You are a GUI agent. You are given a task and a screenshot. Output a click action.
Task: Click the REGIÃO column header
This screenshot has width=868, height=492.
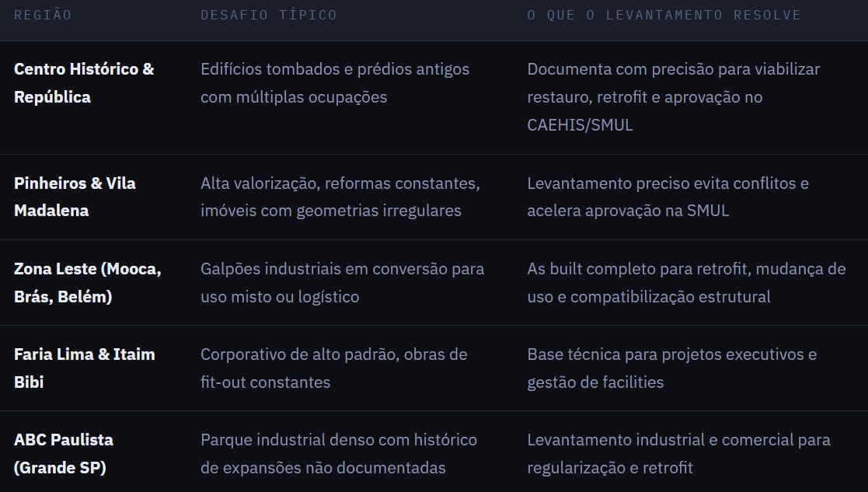tap(43, 15)
